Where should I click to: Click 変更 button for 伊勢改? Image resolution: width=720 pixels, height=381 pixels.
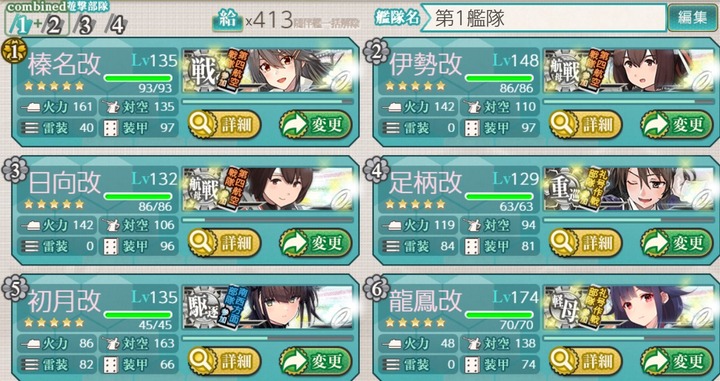[x=677, y=124]
